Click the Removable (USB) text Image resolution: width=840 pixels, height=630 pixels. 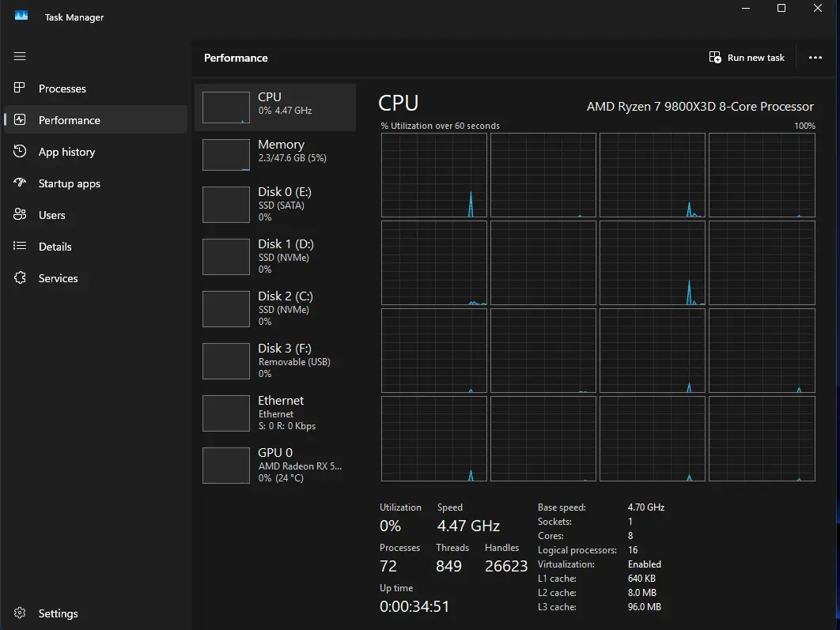pyautogui.click(x=294, y=362)
